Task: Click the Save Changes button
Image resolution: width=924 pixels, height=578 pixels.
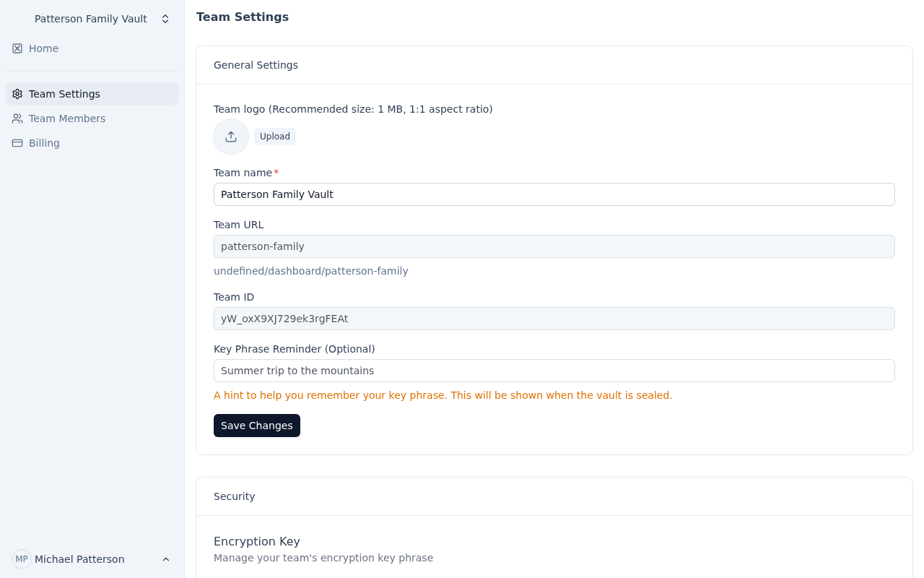Action: coord(257,426)
